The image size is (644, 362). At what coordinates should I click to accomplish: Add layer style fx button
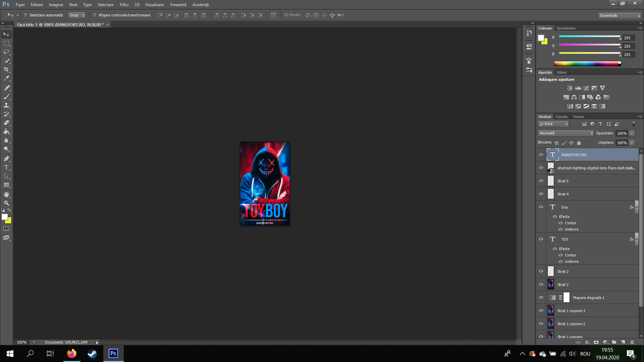pos(587,342)
